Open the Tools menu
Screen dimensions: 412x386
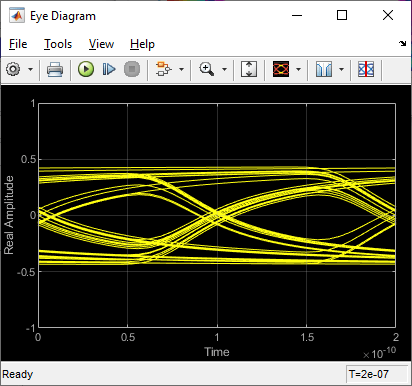click(58, 44)
